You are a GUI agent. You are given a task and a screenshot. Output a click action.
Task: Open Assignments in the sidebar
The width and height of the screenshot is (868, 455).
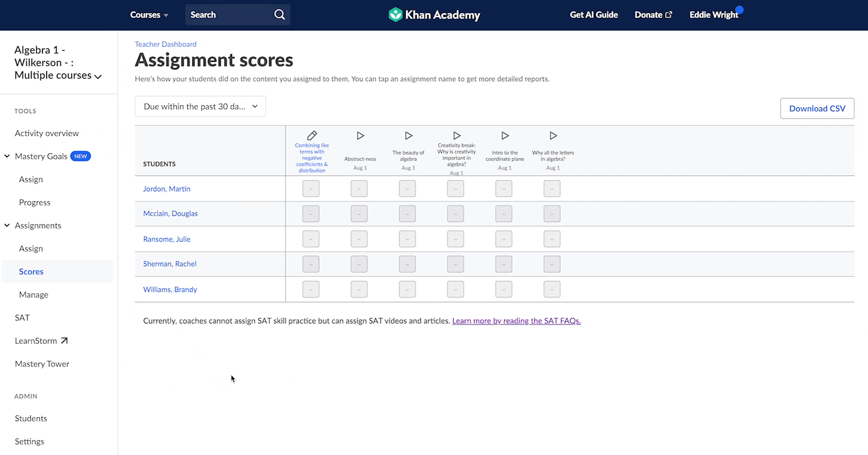tap(38, 225)
